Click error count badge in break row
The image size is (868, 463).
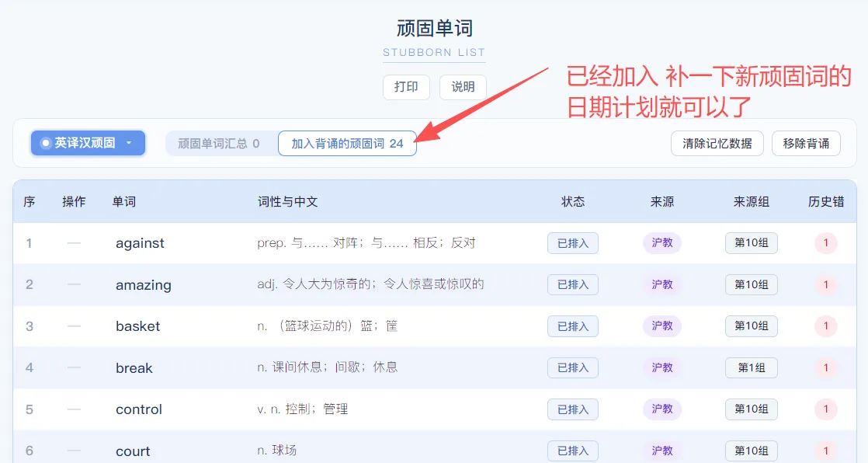point(826,367)
